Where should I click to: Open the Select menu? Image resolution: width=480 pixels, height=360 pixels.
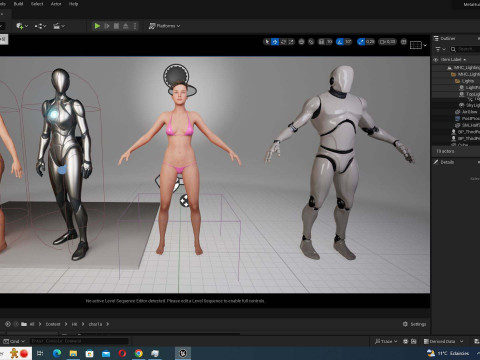tap(37, 4)
